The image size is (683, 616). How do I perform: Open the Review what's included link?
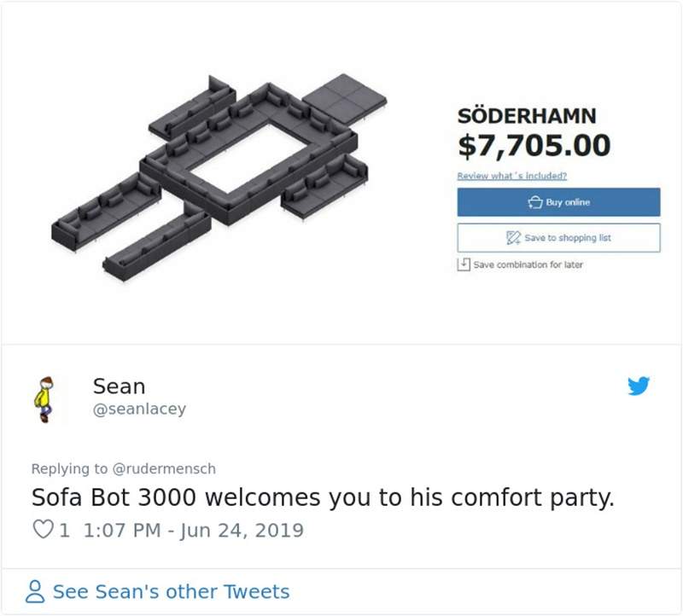click(x=511, y=176)
